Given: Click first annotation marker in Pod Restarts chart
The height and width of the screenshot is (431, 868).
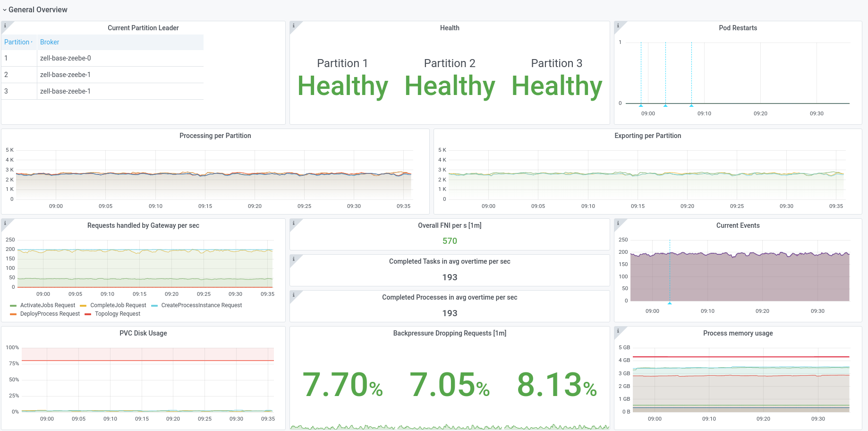Looking at the screenshot, I should (641, 105).
